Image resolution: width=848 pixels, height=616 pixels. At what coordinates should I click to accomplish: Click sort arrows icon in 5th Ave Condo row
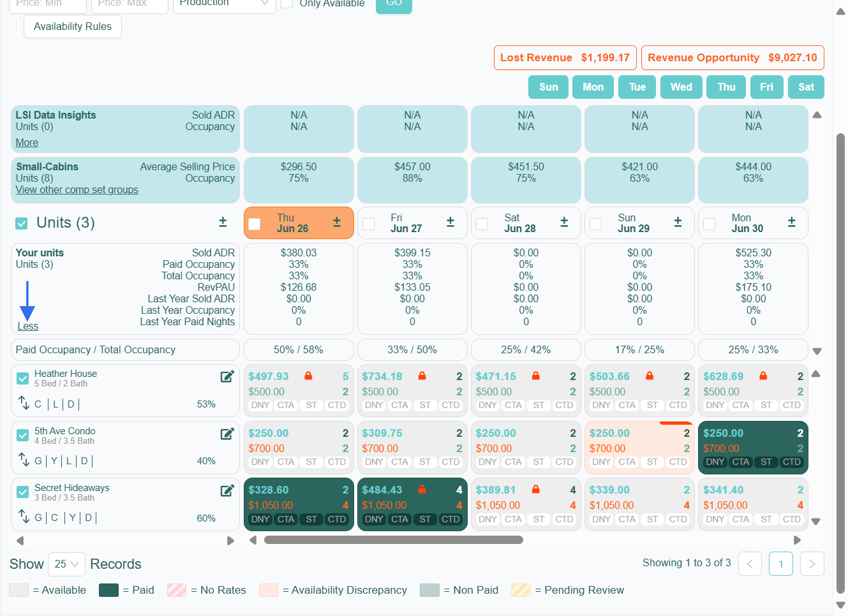tap(24, 460)
